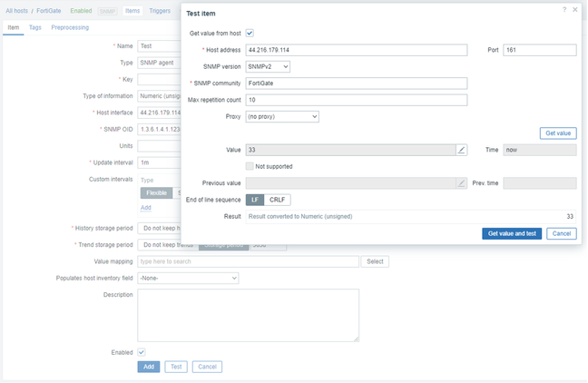Open the SNMP version dropdown
The width and height of the screenshot is (588, 383).
268,66
